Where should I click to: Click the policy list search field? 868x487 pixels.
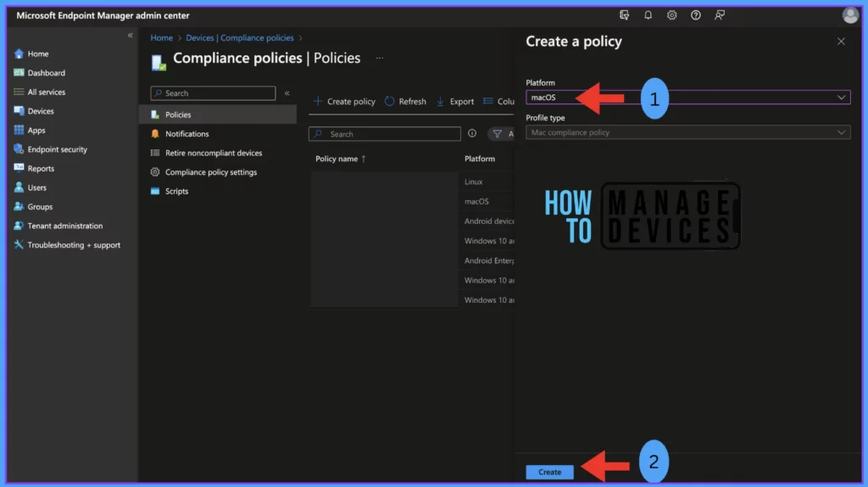(385, 134)
